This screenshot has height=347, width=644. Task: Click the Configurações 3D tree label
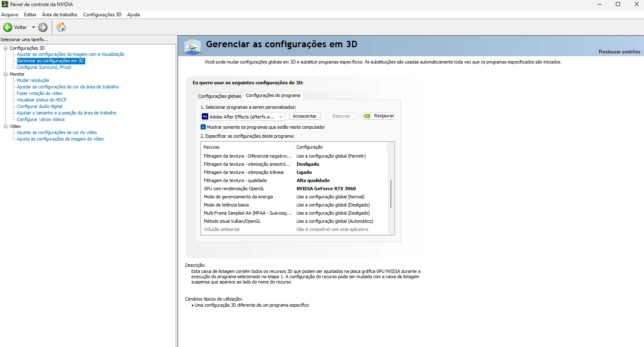pyautogui.click(x=27, y=48)
